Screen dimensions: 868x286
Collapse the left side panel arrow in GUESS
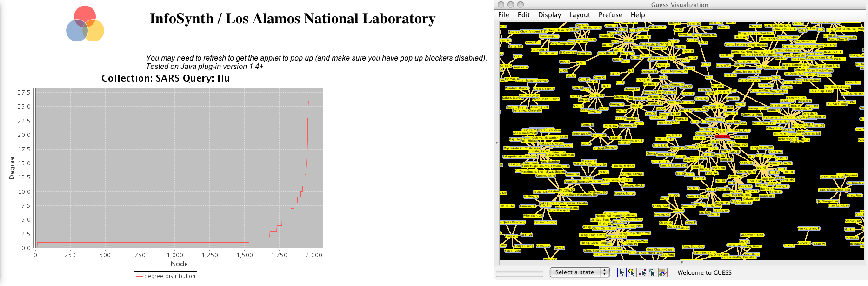point(497,143)
